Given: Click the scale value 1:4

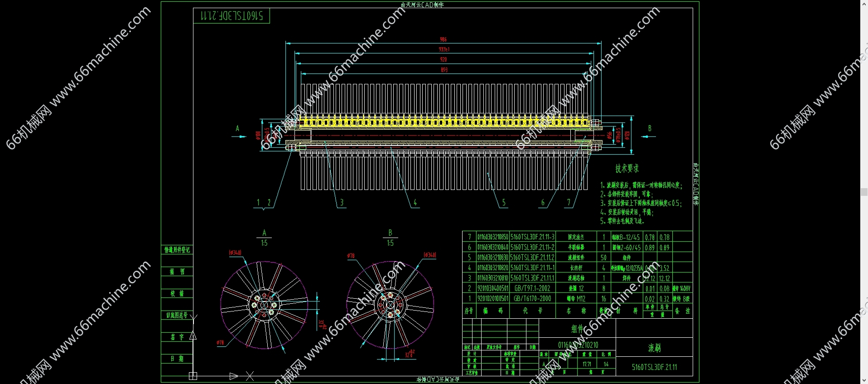Looking at the screenshot, I should (606, 364).
